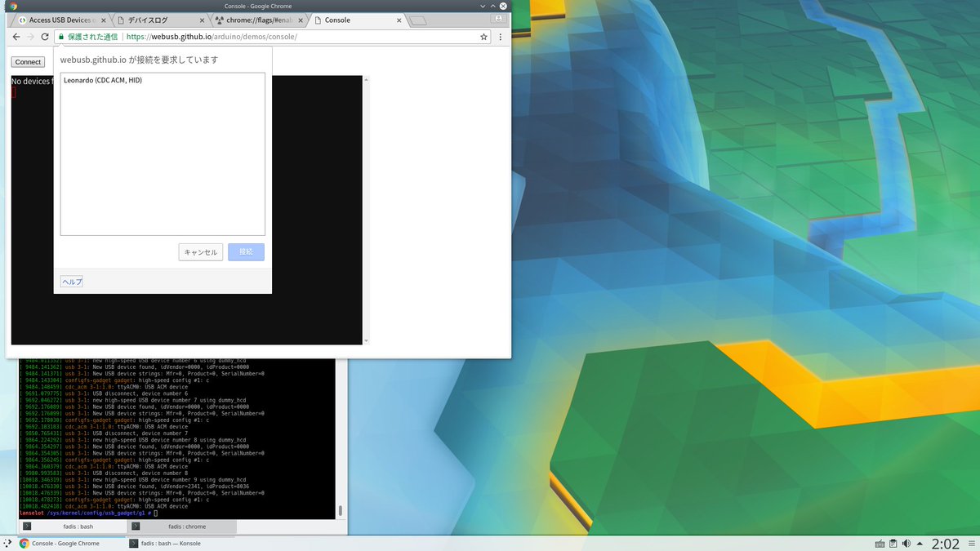The image size is (980, 551).
Task: Click the 2:02 clock in panel
Action: pyautogui.click(x=946, y=544)
